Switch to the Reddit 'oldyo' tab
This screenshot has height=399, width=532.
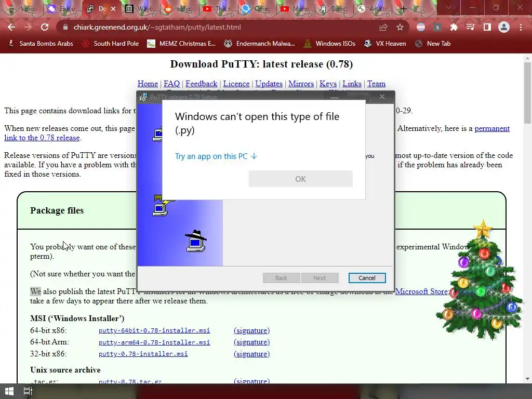click(179, 9)
